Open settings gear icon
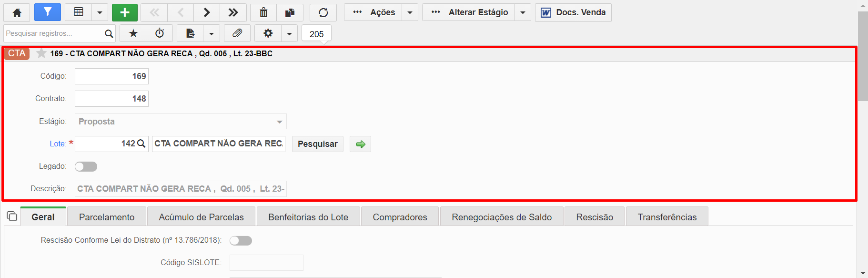The width and height of the screenshot is (868, 278). coord(268,33)
